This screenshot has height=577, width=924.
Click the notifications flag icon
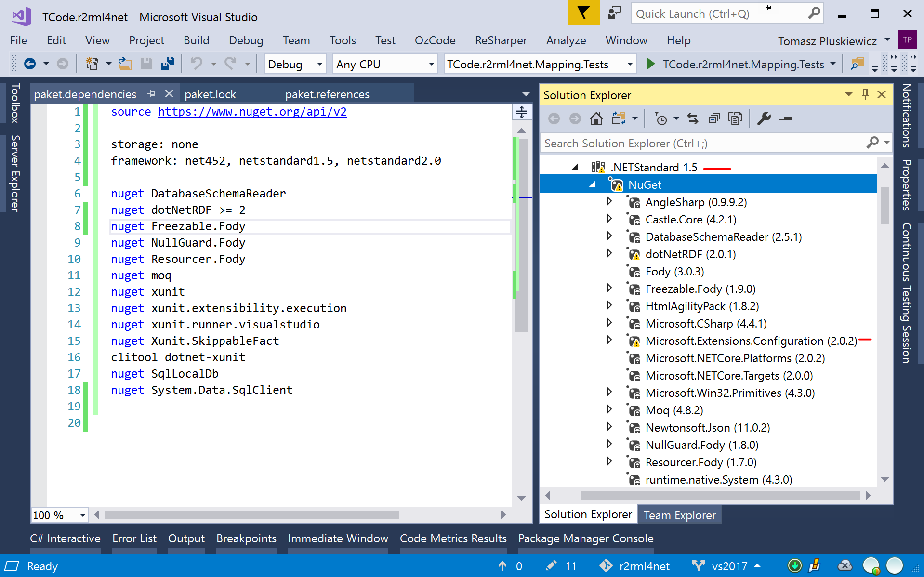coord(583,13)
